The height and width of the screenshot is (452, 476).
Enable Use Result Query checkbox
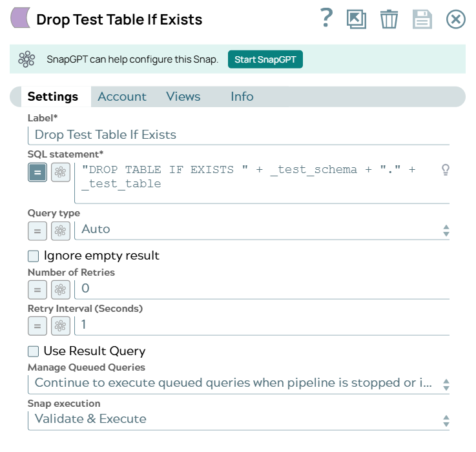33,351
